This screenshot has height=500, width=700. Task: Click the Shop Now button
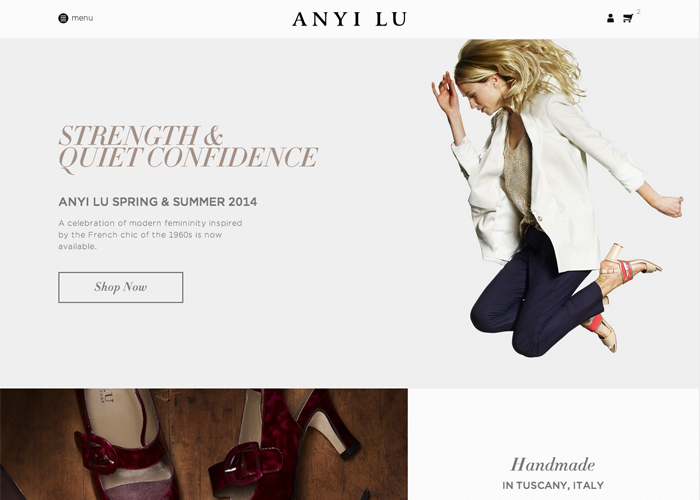(121, 287)
